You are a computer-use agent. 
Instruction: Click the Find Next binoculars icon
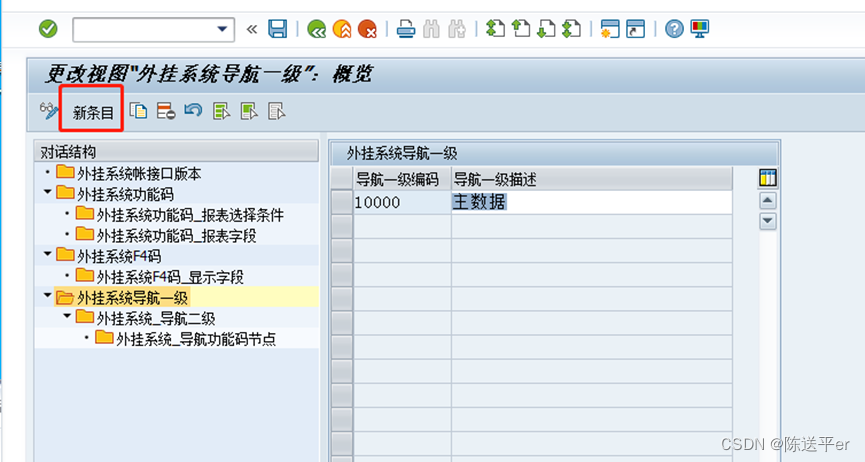point(457,29)
